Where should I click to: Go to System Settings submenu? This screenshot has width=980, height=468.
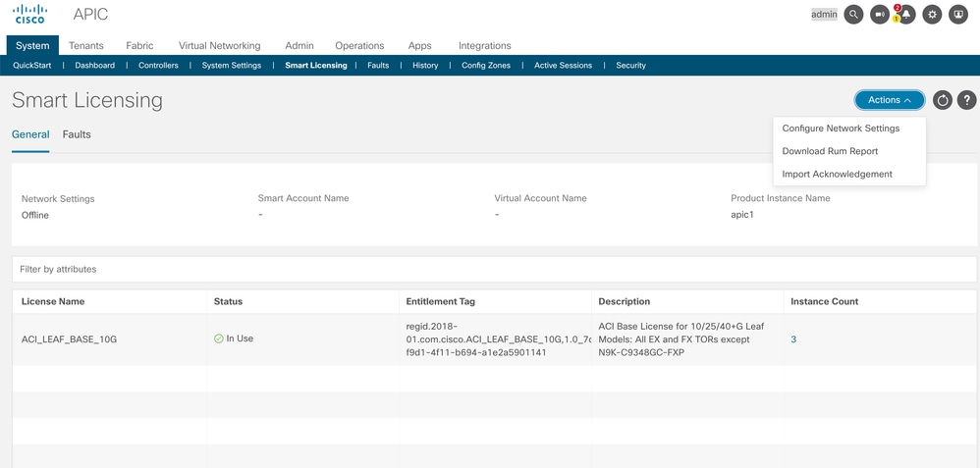tap(231, 65)
